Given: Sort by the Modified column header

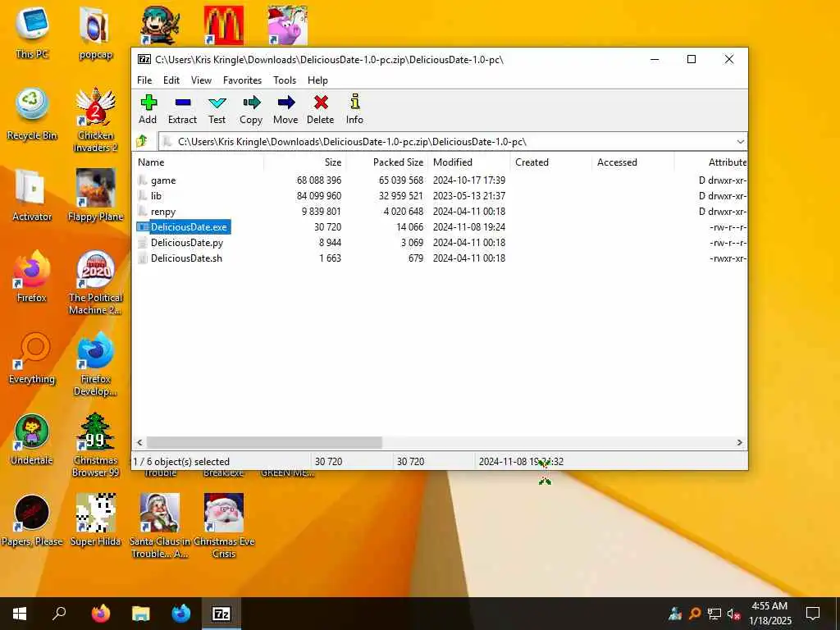Looking at the screenshot, I should (468, 162).
